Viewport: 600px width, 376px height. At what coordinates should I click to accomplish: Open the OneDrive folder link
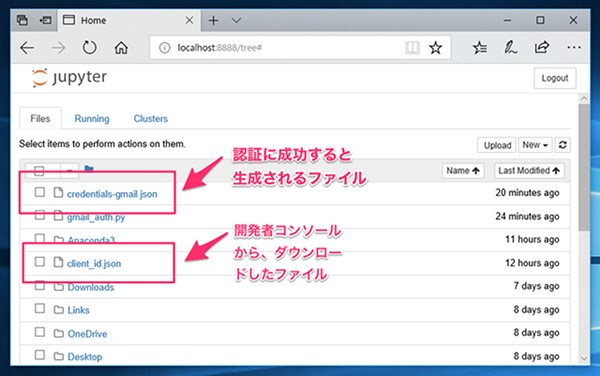click(87, 334)
